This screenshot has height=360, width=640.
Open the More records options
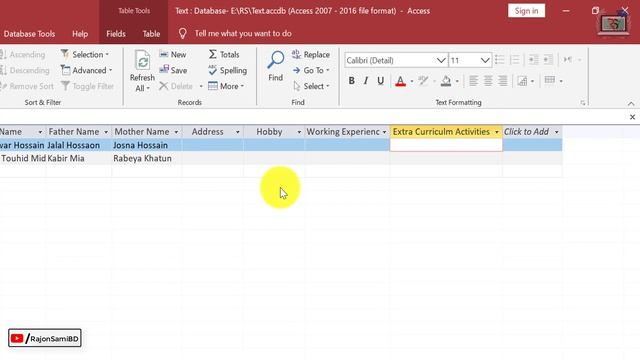226,86
